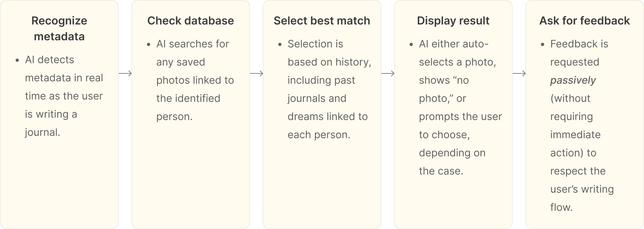Click the "Feedback is requested" text
This screenshot has height=229, width=644.
coord(579,53)
